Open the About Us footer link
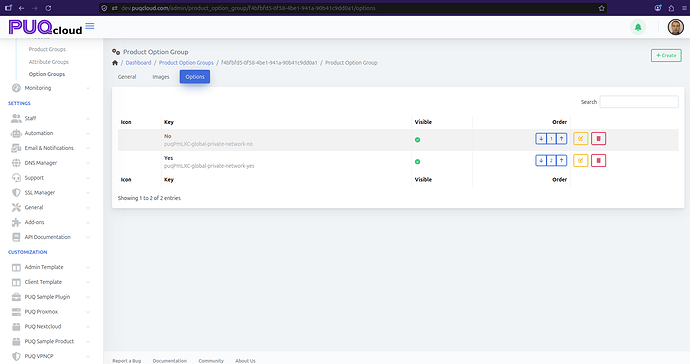Image resolution: width=690 pixels, height=364 pixels. tap(245, 361)
